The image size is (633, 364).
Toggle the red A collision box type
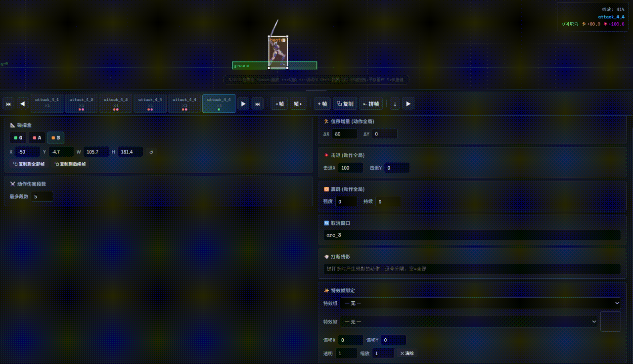pos(37,137)
